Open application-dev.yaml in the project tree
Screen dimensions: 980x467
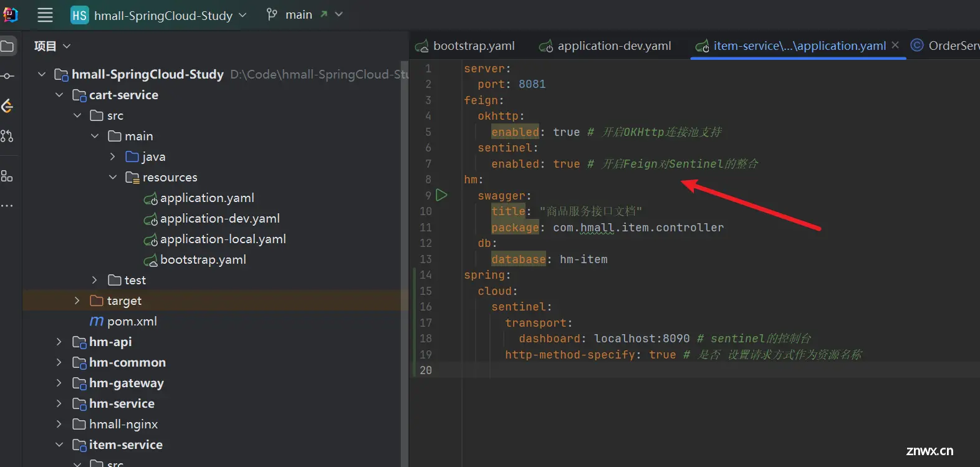pyautogui.click(x=219, y=218)
